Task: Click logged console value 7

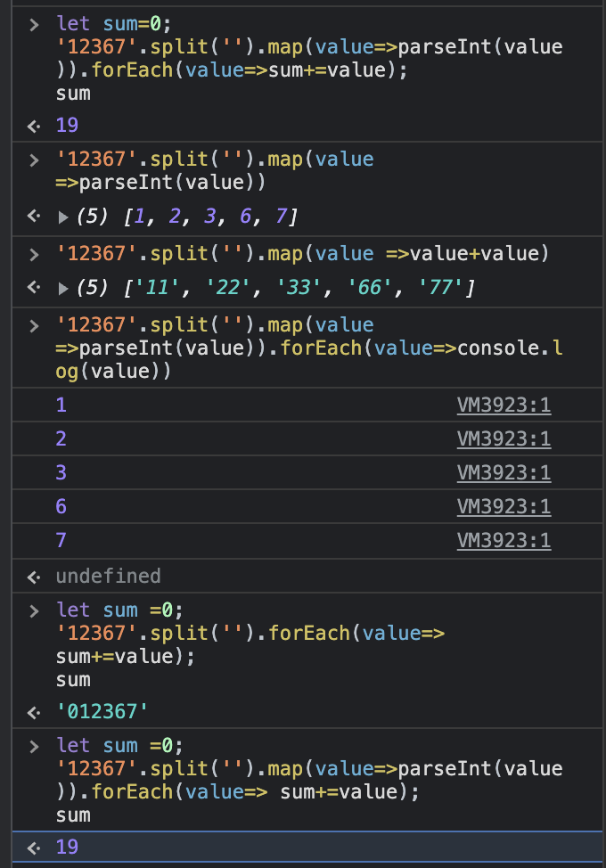Action: pyautogui.click(x=61, y=540)
